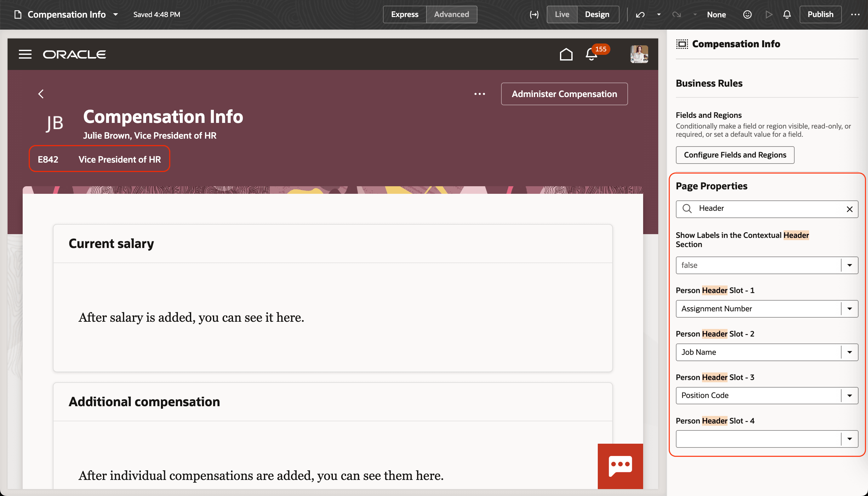Expand the Position Code dropdown
The width and height of the screenshot is (868, 496).
point(850,395)
